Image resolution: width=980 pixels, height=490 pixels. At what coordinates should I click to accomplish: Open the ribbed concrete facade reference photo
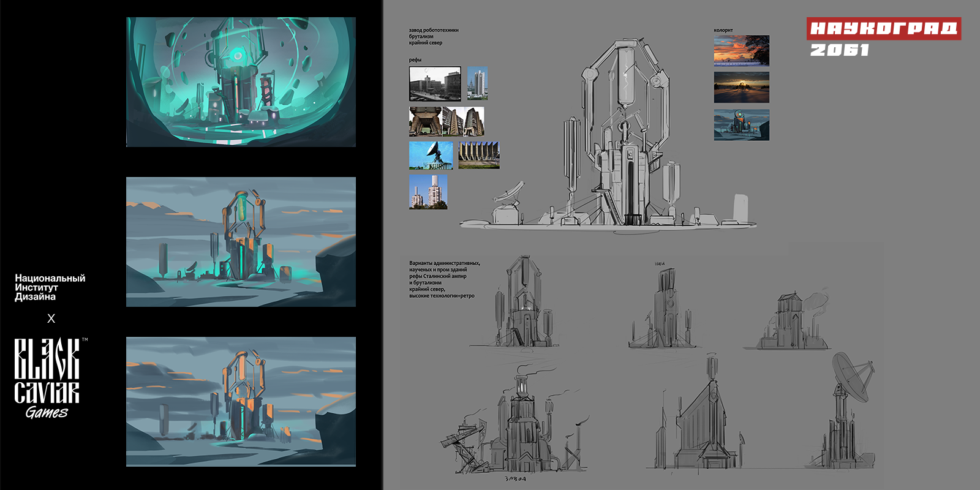479,155
